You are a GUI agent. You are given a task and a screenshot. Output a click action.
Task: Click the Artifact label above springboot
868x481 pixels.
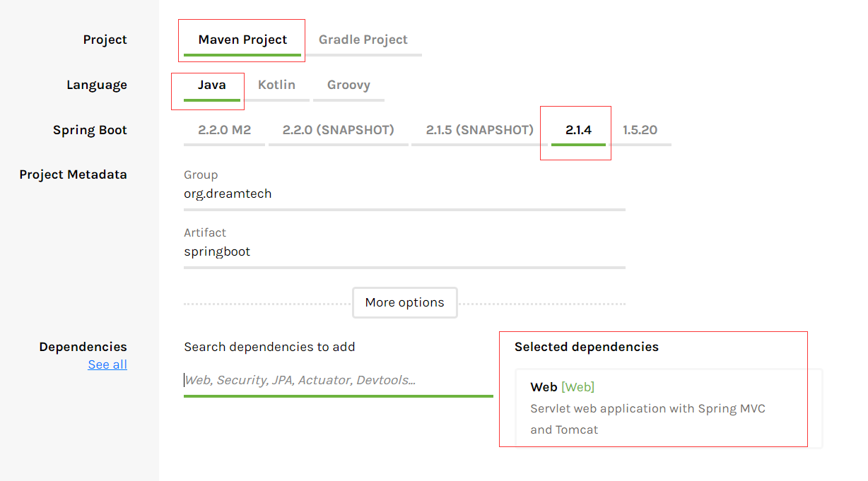(x=205, y=232)
